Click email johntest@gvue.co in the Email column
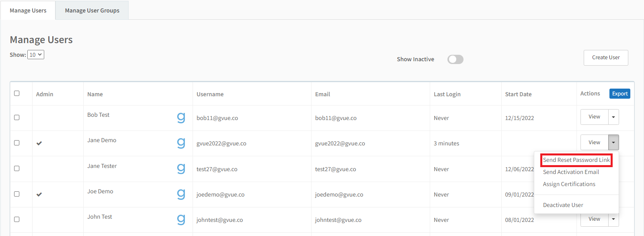This screenshot has width=644, height=236. point(338,220)
